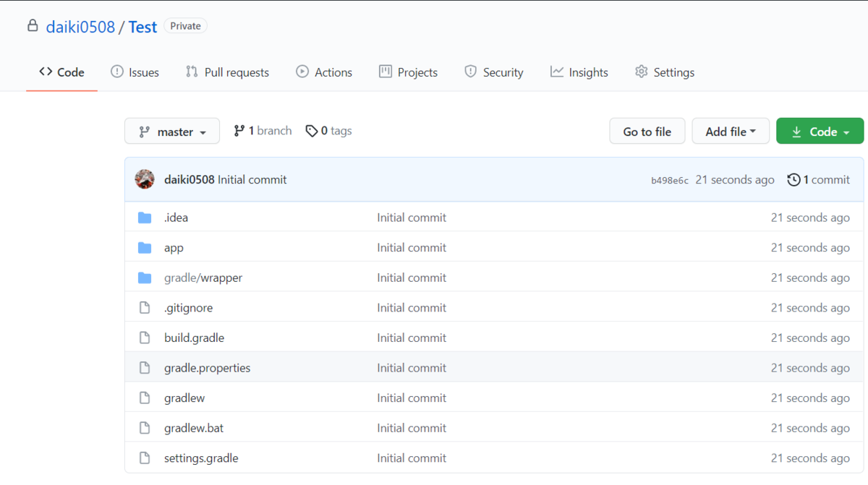This screenshot has height=485, width=868.
Task: View the 1 branch link
Action: pos(263,131)
